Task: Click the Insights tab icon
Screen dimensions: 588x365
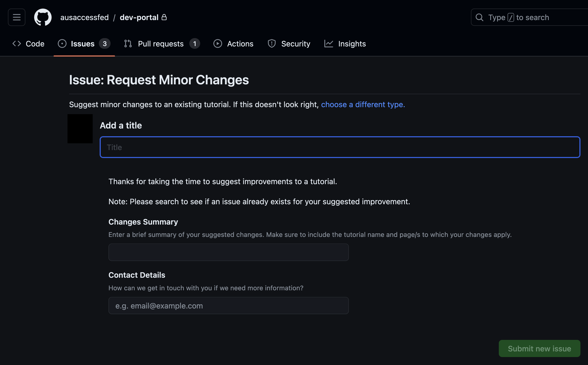Action: click(x=329, y=43)
